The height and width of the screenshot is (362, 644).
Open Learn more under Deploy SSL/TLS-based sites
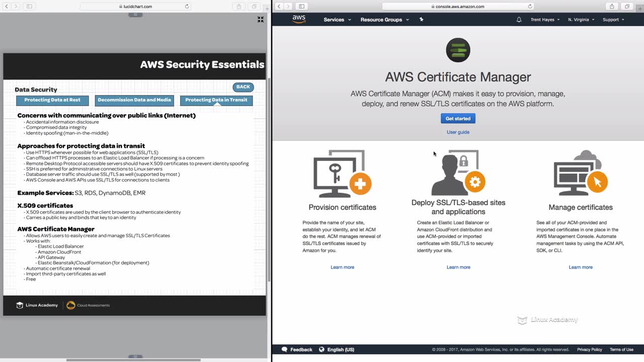[458, 267]
